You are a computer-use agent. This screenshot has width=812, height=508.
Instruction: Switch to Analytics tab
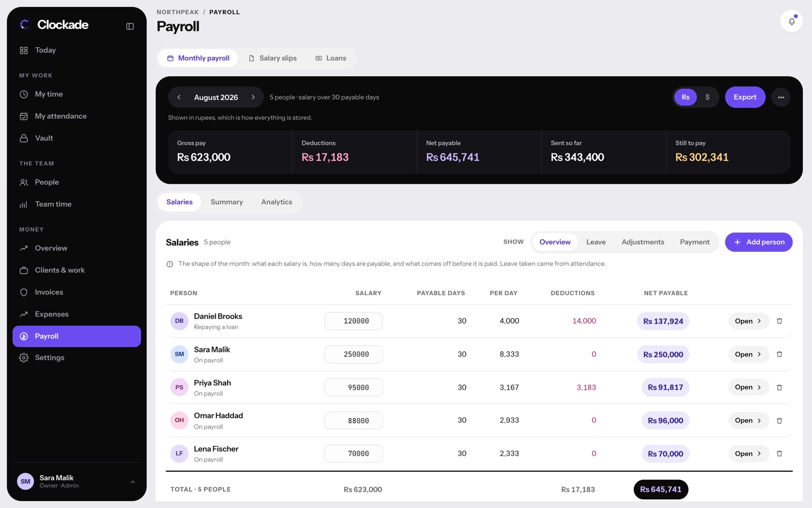tap(277, 202)
